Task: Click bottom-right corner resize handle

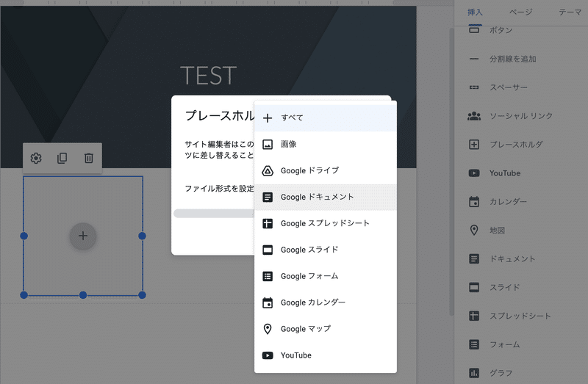Action: (142, 295)
